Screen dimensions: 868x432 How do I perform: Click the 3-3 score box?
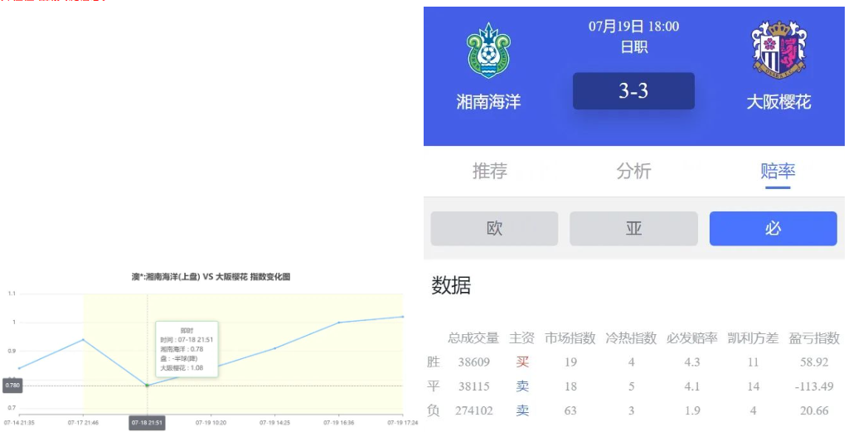(633, 91)
